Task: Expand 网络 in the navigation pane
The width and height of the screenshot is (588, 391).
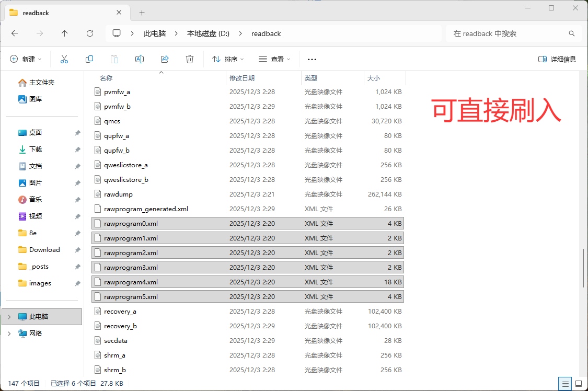Action: [9, 333]
